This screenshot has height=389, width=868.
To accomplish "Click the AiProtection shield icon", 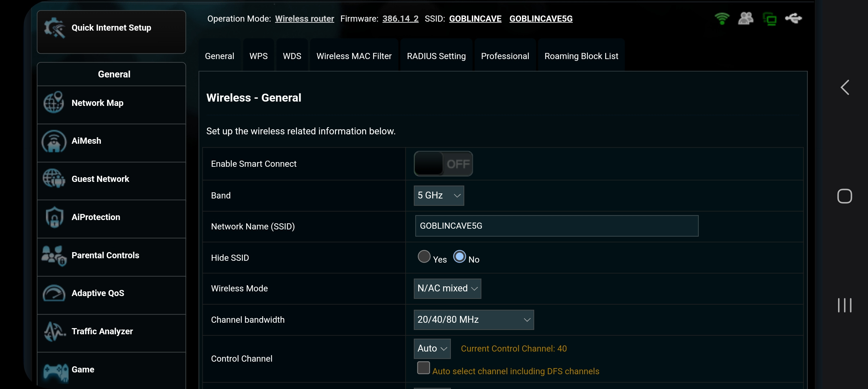I will [x=54, y=217].
